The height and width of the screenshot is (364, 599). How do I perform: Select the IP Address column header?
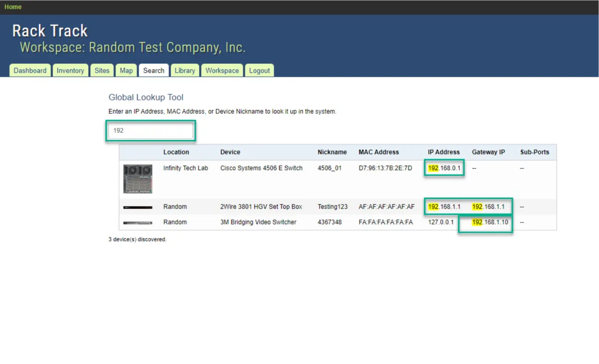(443, 152)
